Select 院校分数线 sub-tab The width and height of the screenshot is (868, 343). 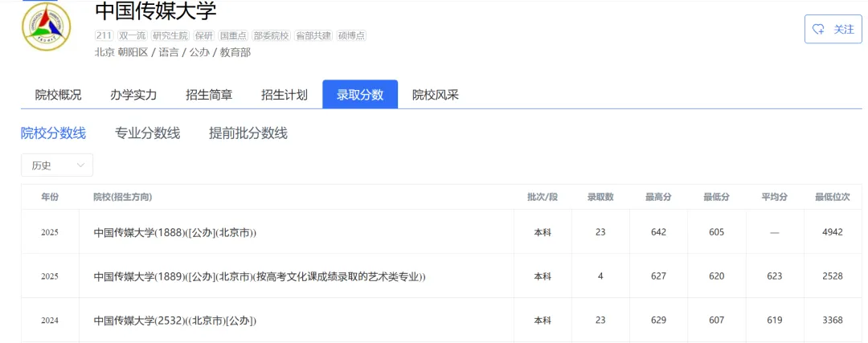(53, 133)
